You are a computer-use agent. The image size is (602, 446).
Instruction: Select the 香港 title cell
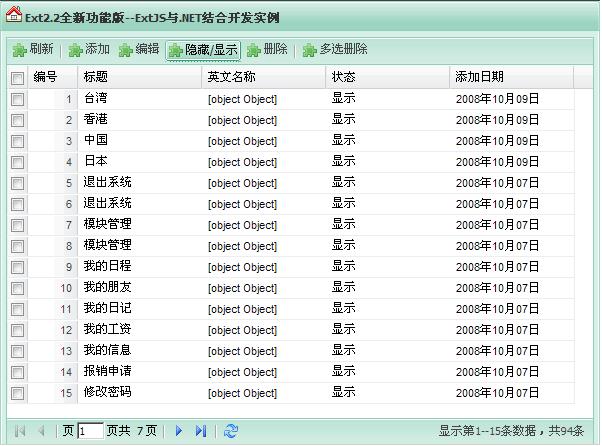click(139, 120)
